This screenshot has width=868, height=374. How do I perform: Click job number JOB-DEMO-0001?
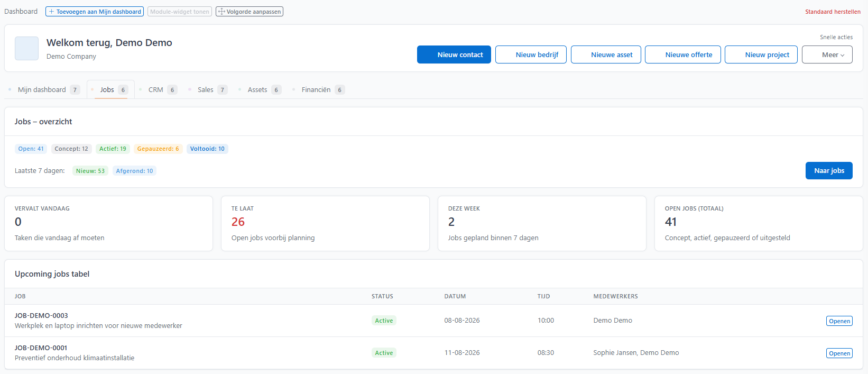tap(41, 348)
